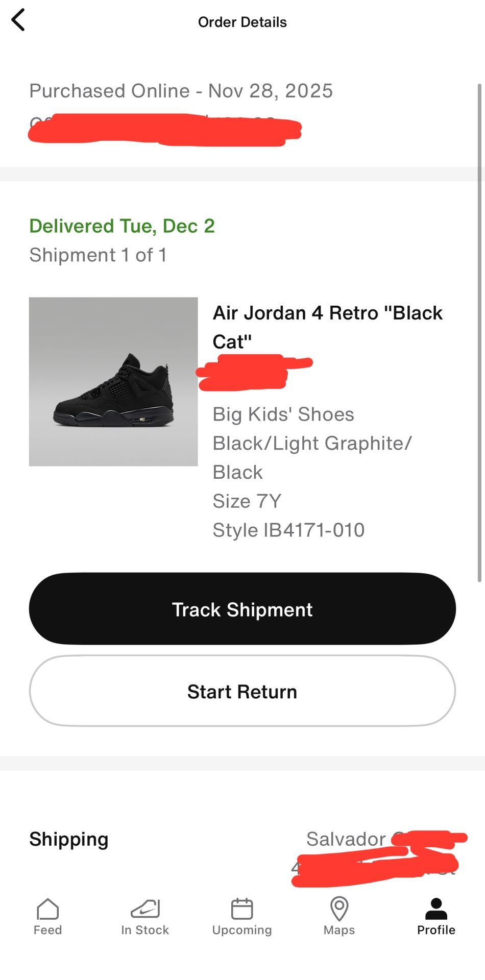Tap the Start Return button
This screenshot has width=485, height=980.
[x=242, y=691]
